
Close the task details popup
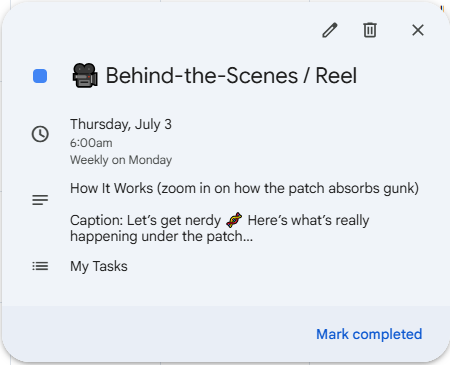click(418, 30)
